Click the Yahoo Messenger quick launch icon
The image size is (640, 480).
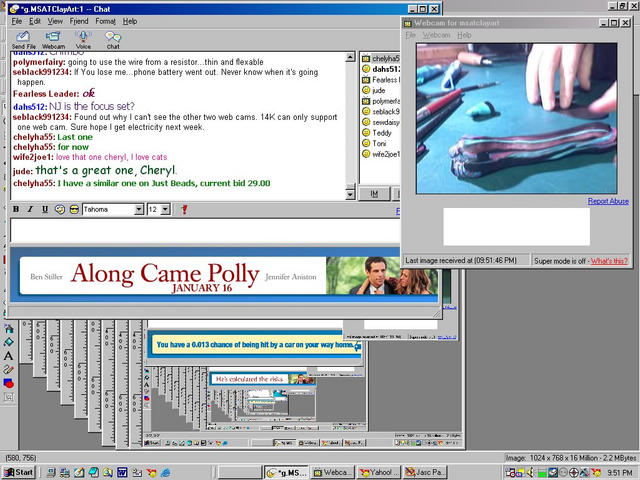(x=151, y=473)
